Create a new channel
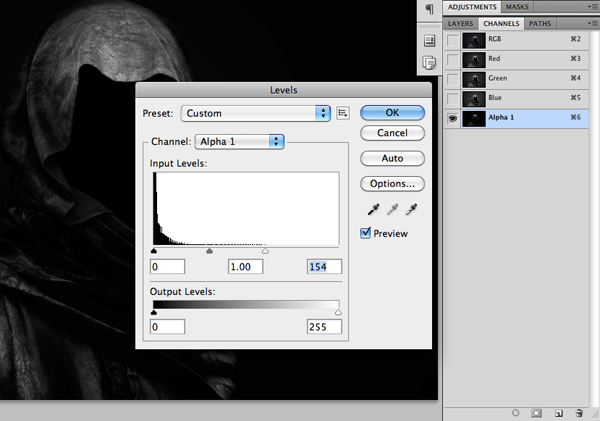Screen dimensions: 600x421 coord(559,412)
